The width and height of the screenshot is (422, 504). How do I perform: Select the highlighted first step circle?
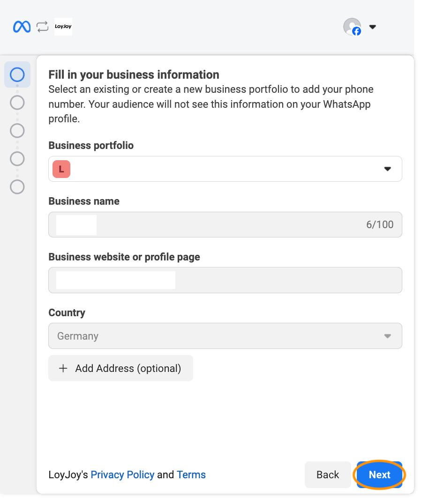tap(17, 74)
